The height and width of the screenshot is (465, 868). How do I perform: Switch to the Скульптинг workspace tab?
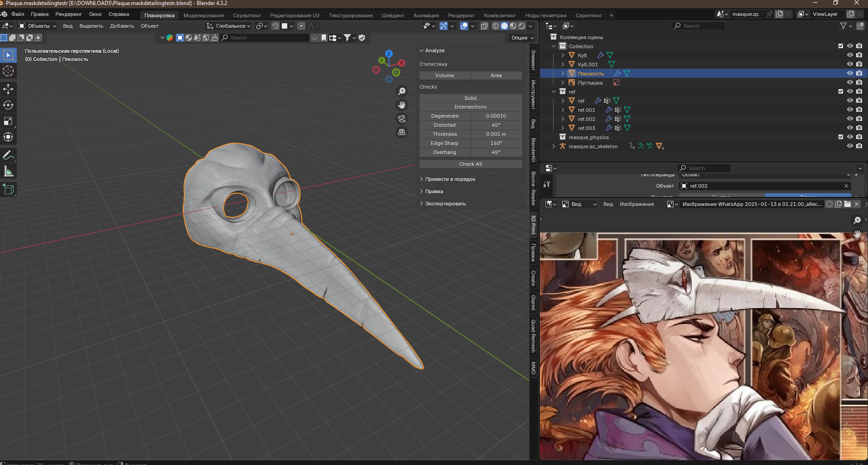247,15
